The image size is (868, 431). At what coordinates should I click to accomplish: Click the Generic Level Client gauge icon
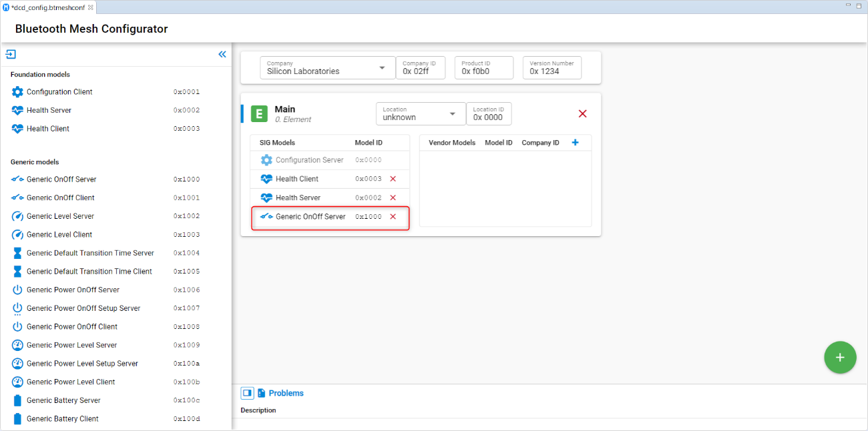click(x=17, y=235)
